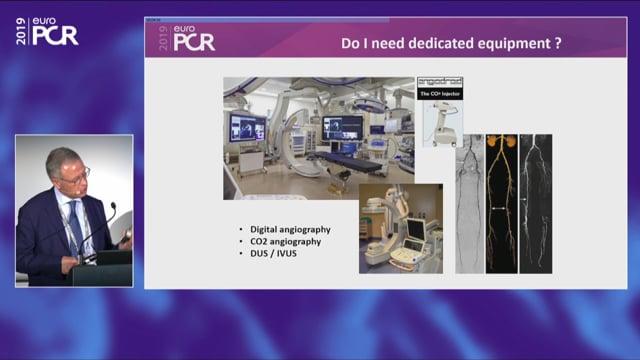Click the grayscale leg angiogram image

[469, 204]
